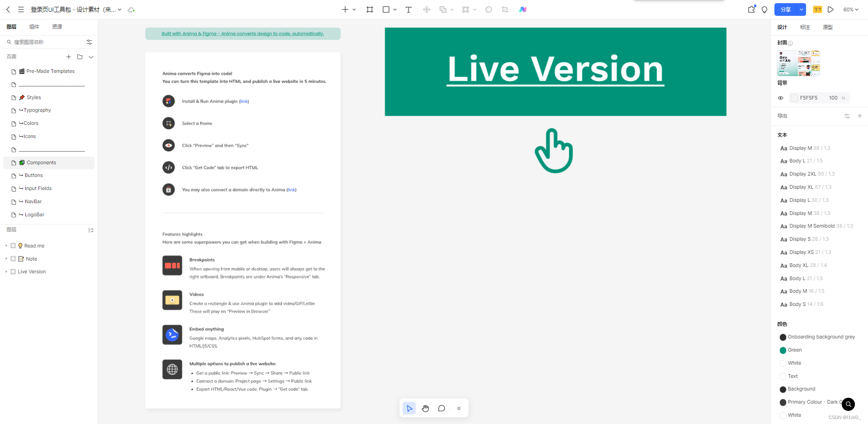Select the Green color style swatch

[783, 350]
